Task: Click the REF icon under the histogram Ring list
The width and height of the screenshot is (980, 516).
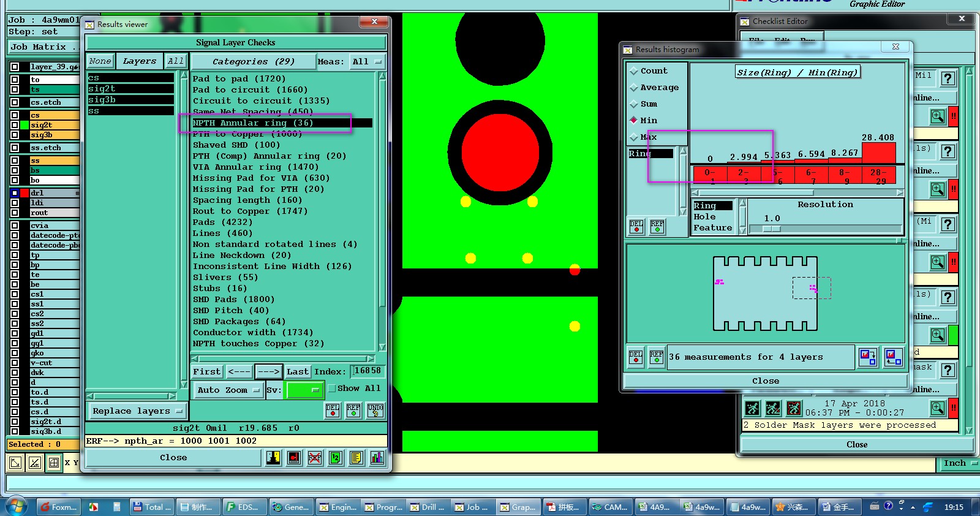Action: click(657, 227)
